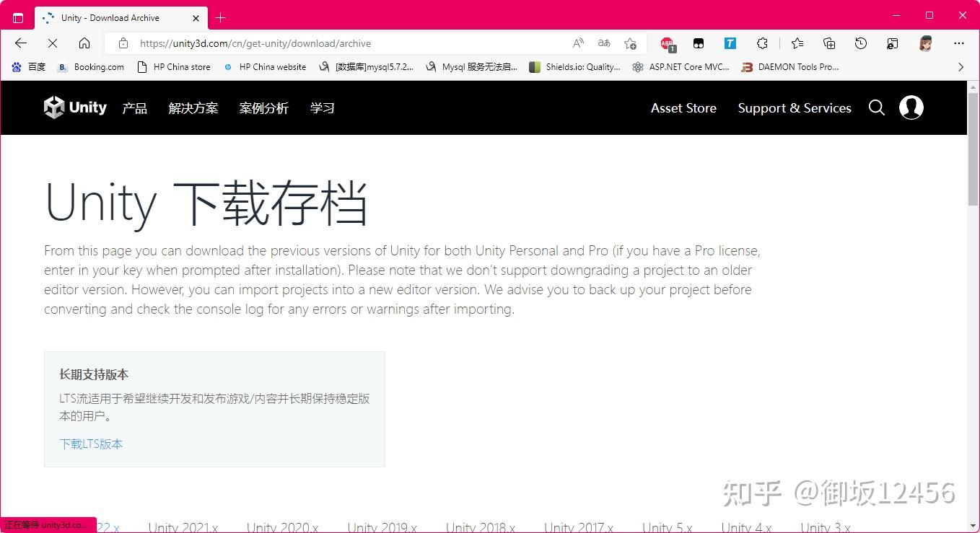
Task: Toggle immersive reader view
Action: pos(603,43)
